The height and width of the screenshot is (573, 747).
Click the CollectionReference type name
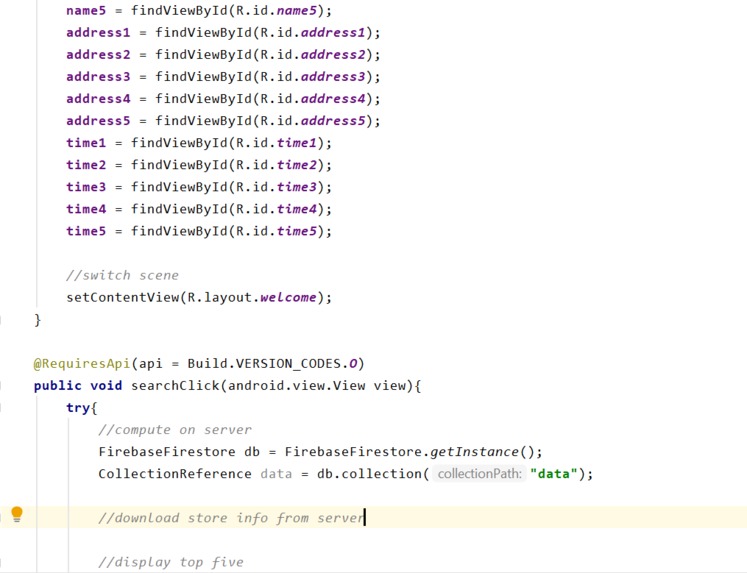[175, 474]
